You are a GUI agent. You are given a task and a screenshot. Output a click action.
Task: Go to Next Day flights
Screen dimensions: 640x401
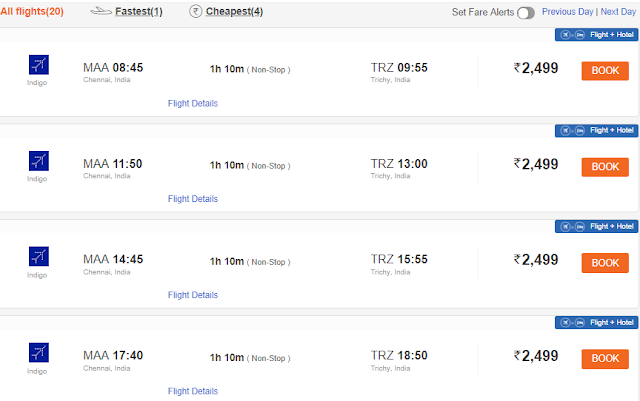point(618,12)
